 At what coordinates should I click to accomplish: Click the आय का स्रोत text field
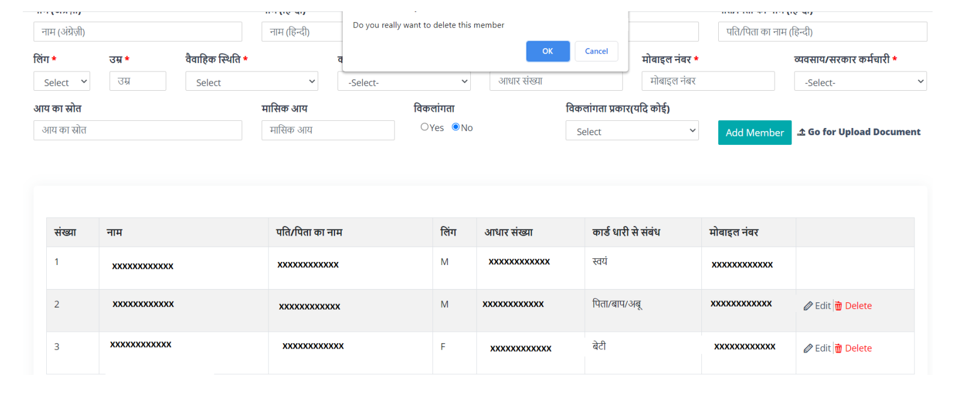[x=138, y=130]
